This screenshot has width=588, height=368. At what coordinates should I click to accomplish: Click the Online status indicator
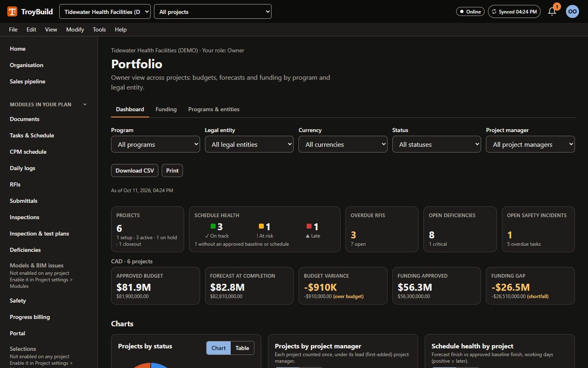click(470, 11)
